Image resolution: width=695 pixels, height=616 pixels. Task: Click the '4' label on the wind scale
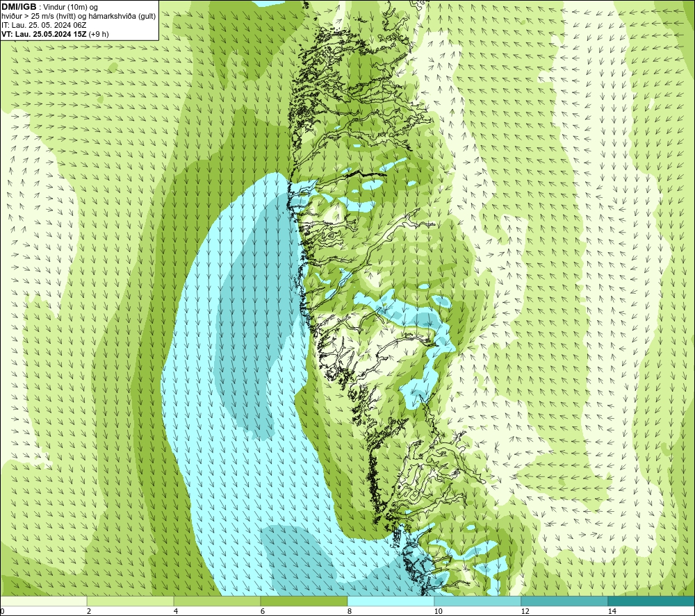176,612
